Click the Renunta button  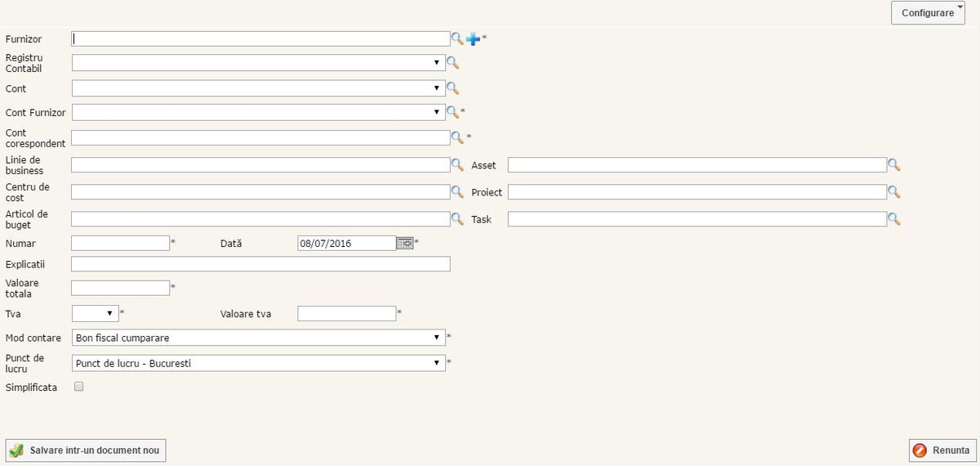[942, 450]
